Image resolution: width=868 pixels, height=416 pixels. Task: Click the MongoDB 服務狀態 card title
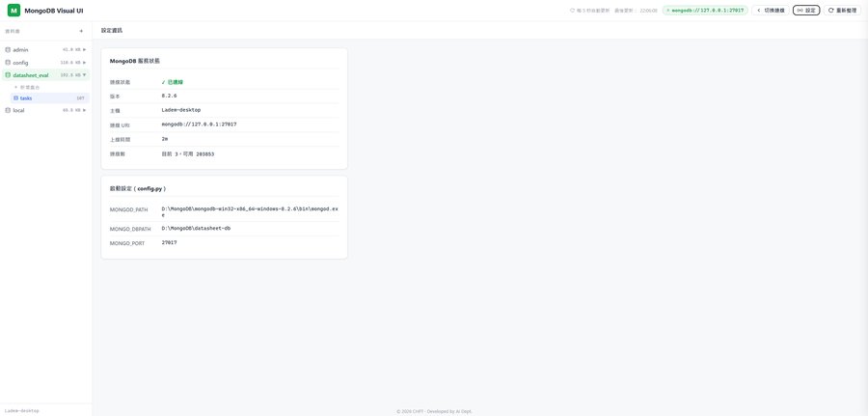(x=135, y=61)
